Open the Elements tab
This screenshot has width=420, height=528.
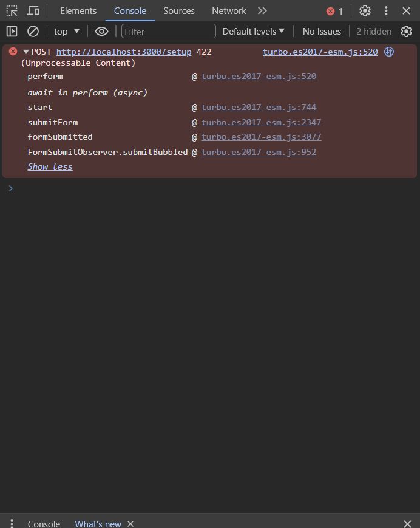click(x=78, y=11)
